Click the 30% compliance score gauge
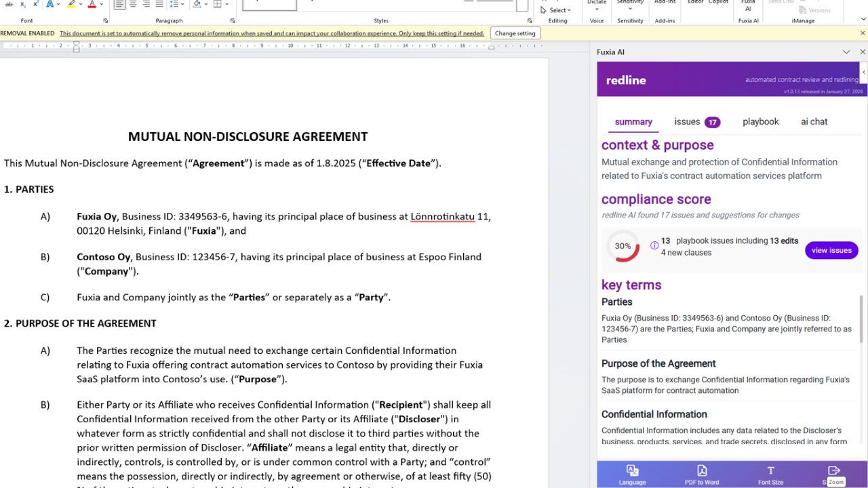 [623, 247]
